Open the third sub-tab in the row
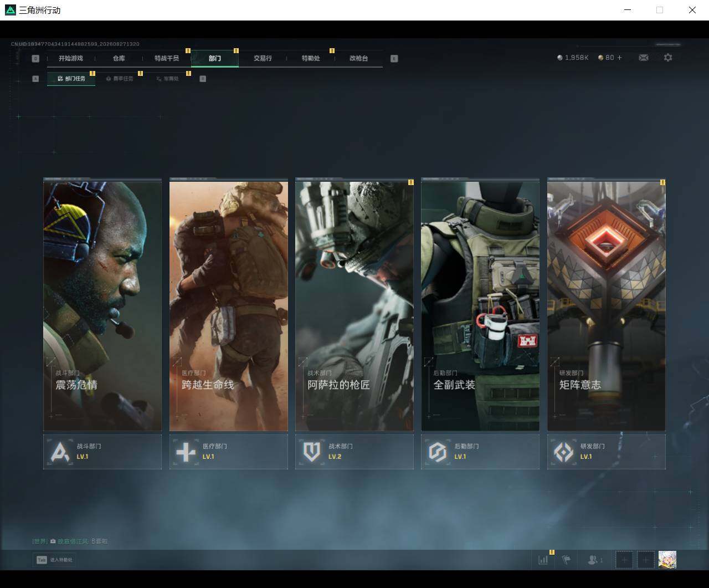Screen dimensions: 709x588 tap(167, 79)
